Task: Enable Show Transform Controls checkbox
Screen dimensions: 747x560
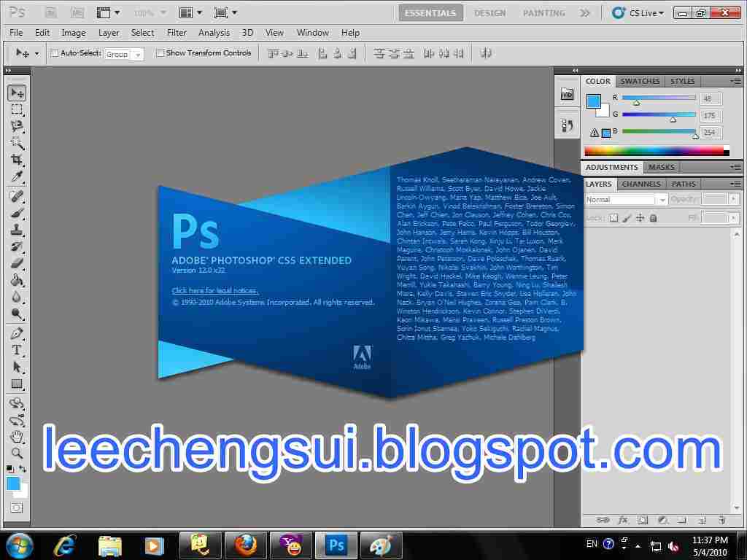Action: [x=160, y=53]
